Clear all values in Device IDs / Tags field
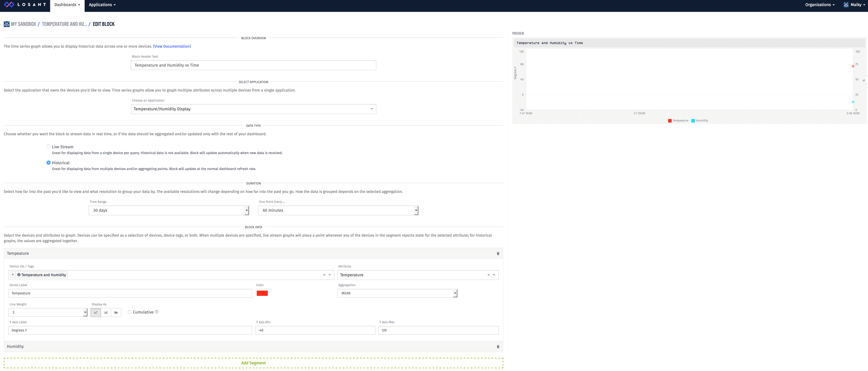The width and height of the screenshot is (868, 371). 324,275
